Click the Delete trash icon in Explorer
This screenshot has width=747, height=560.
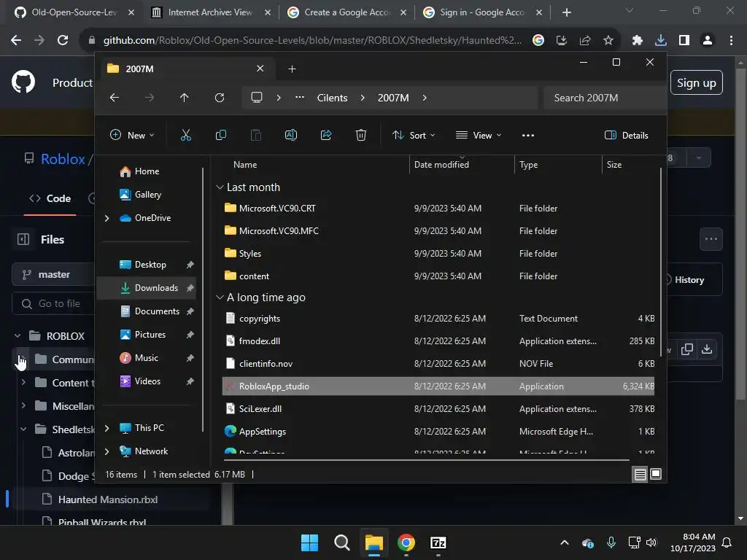point(361,135)
